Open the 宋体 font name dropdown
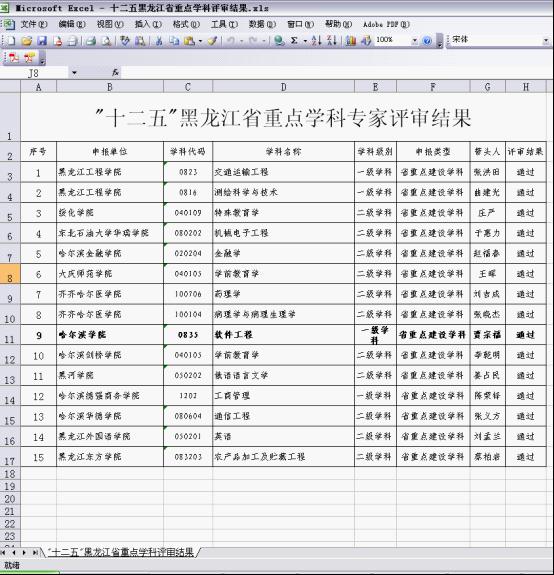The width and height of the screenshot is (554, 575). point(546,40)
